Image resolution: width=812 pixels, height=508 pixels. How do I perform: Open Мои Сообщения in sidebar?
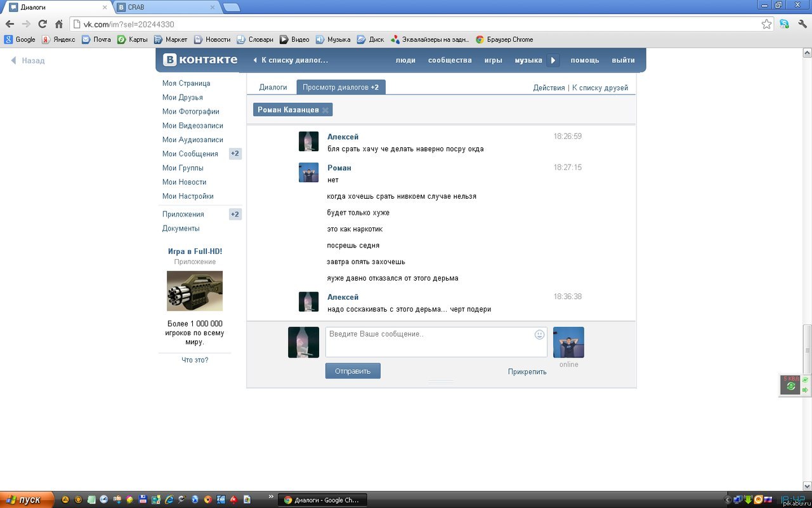pos(190,154)
